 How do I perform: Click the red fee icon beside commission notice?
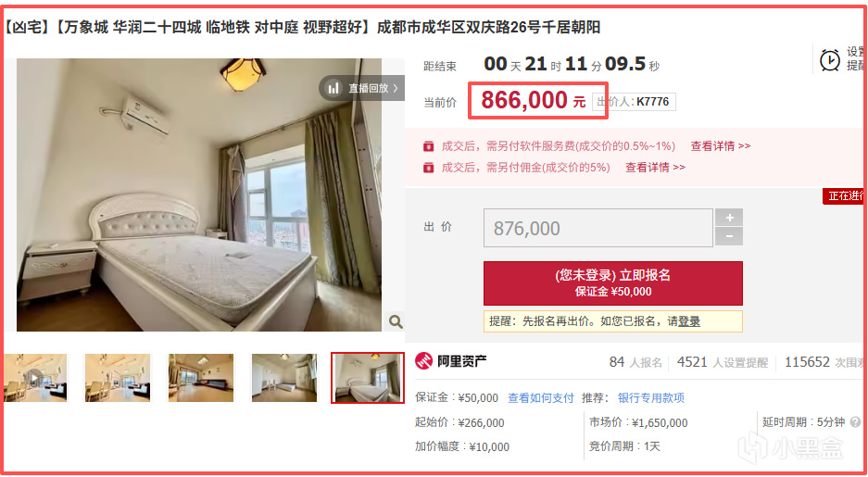(429, 168)
